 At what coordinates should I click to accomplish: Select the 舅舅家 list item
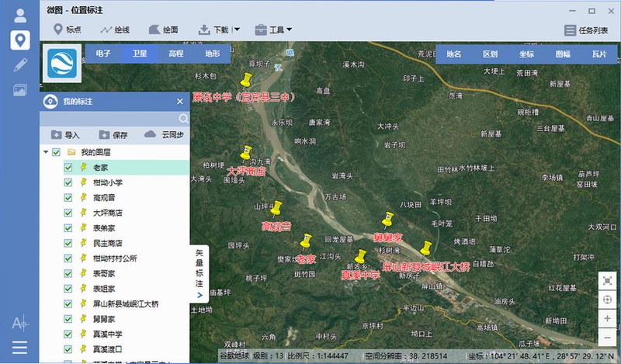[127, 319]
